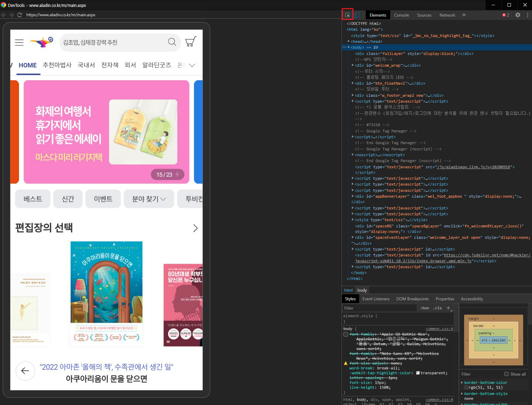Click rgb(51, 51, 51) color swatch
The height and width of the screenshot is (405, 532).
click(x=466, y=387)
